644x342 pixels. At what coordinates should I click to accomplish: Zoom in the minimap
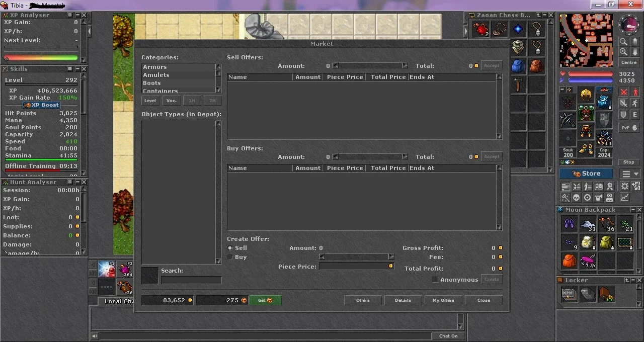(x=623, y=52)
